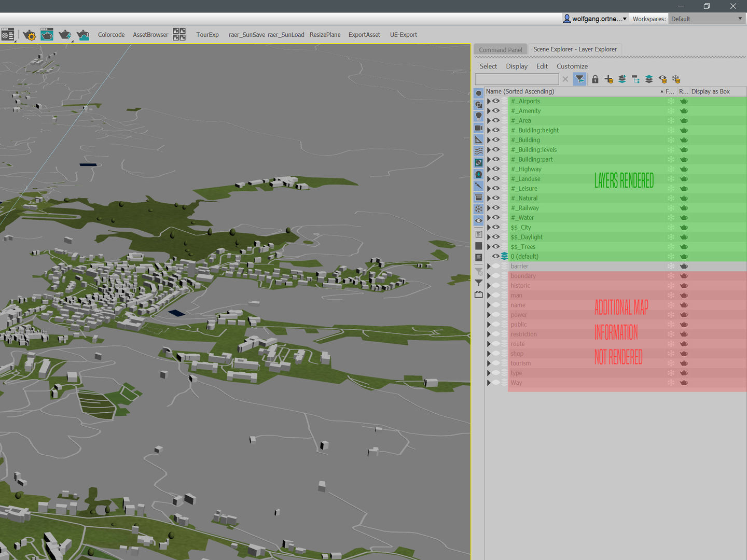Viewport: 747px width, 560px height.
Task: Click the raer_SunSave toolbar button
Action: (x=246, y=35)
